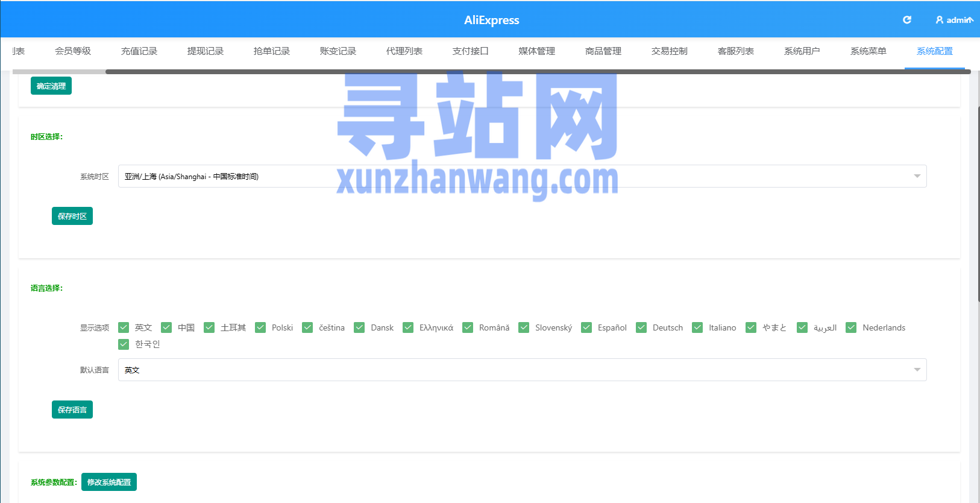Screen dimensions: 980x503
Task: Uncheck the Italiano checkbox
Action: coord(697,327)
